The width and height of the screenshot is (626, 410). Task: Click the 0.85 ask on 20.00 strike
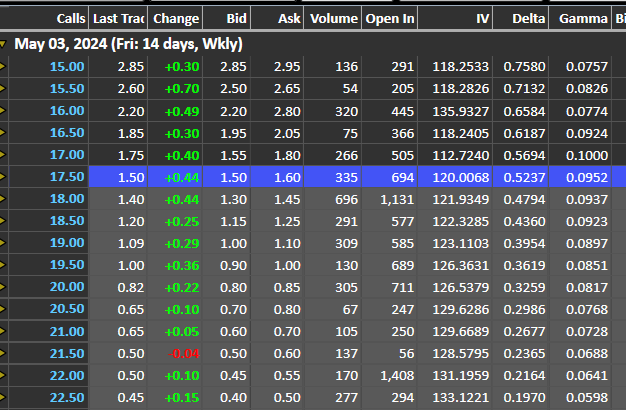[x=287, y=287]
